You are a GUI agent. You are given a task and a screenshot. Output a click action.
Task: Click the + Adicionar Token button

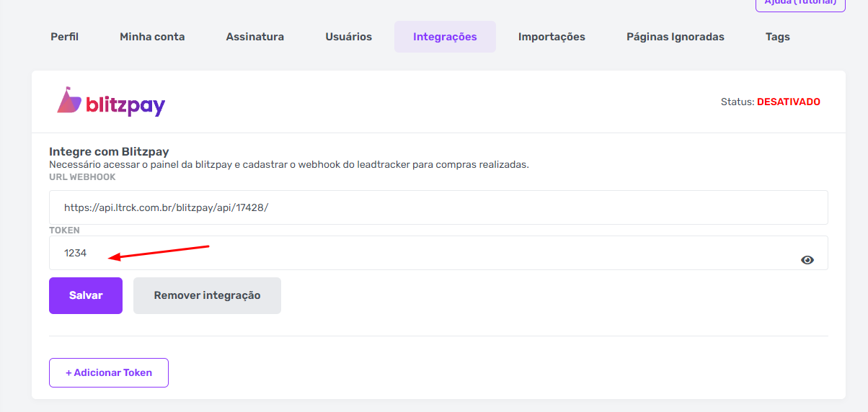click(x=109, y=372)
